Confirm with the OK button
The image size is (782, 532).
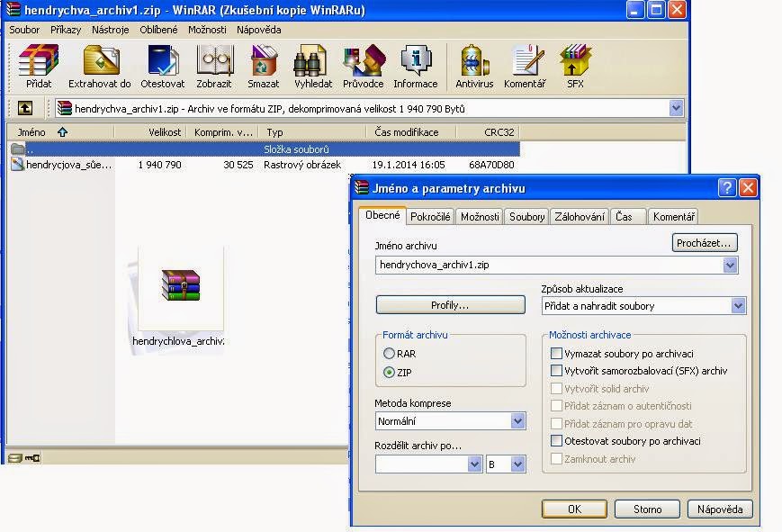(x=574, y=509)
